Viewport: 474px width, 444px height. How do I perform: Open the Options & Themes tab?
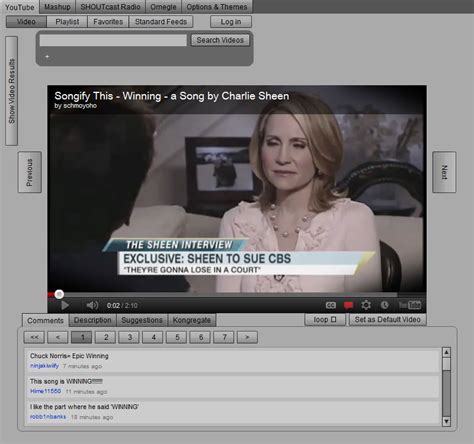coord(217,7)
